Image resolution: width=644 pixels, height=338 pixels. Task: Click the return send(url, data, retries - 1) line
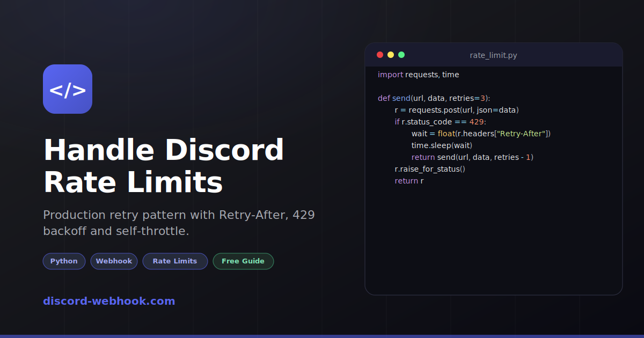(473, 157)
